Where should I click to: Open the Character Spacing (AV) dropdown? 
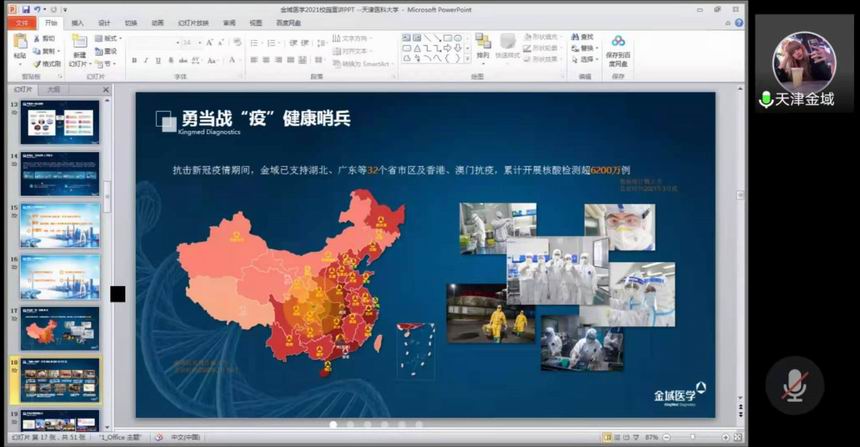coord(196,60)
